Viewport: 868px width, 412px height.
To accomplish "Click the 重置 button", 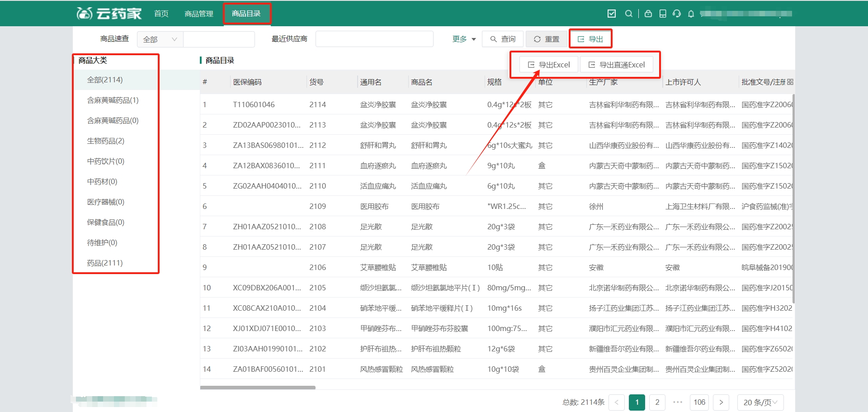I will pos(546,39).
